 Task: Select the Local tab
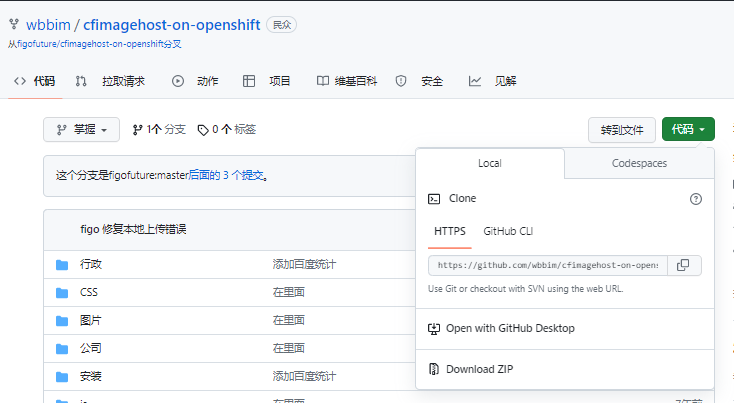point(489,163)
